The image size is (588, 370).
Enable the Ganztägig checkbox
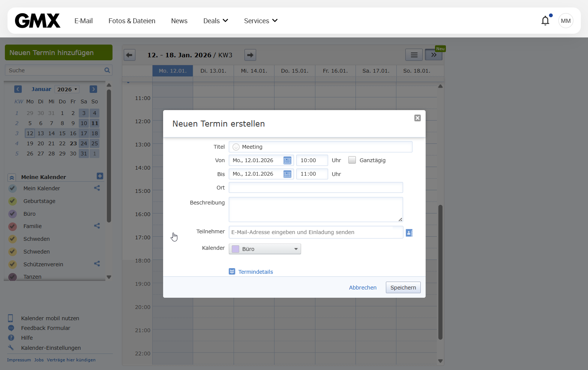point(352,160)
